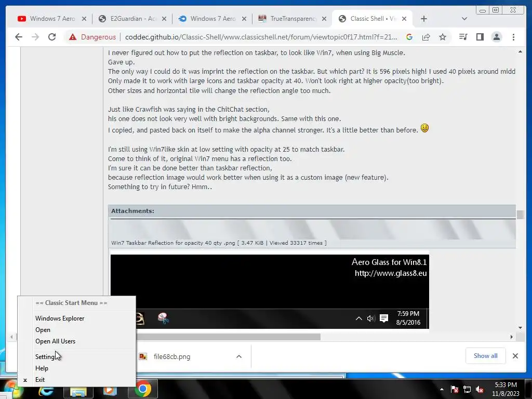Click Show all downloads
The width and height of the screenshot is (532, 399).
click(486, 356)
